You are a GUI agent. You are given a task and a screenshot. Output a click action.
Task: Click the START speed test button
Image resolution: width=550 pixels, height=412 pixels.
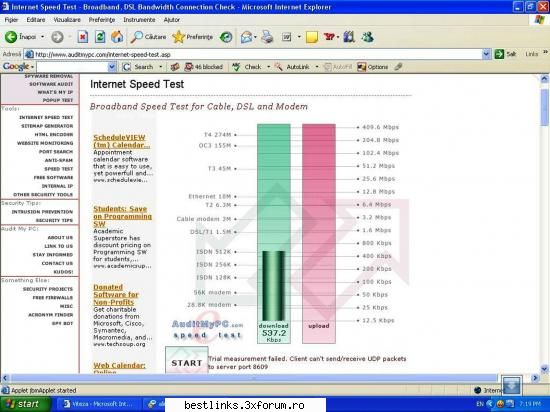pyautogui.click(x=187, y=360)
